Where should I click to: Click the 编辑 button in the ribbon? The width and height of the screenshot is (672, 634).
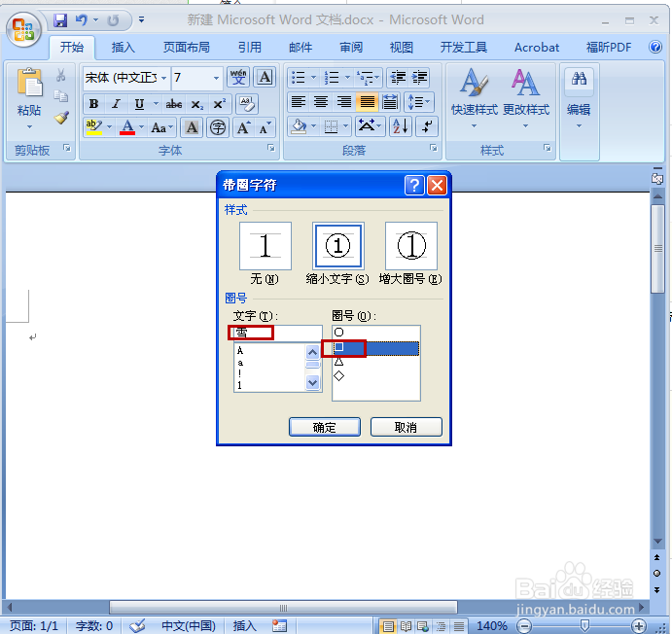(579, 99)
